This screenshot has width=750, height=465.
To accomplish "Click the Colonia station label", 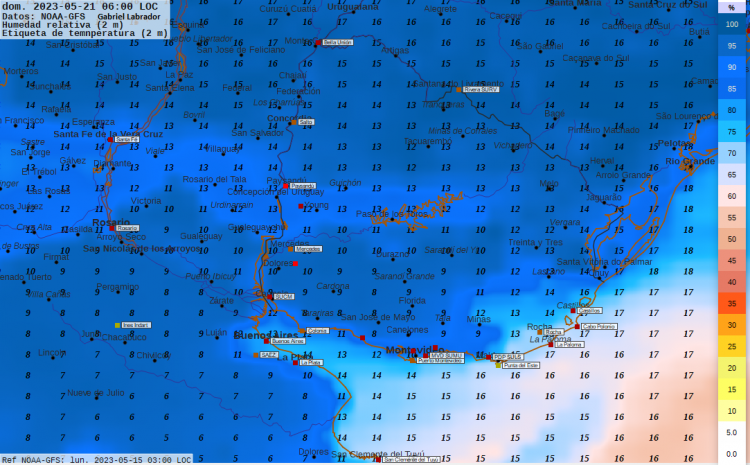I will click(317, 330).
